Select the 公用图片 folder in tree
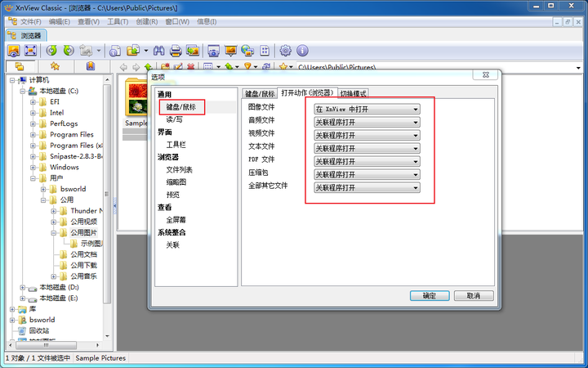 click(83, 232)
